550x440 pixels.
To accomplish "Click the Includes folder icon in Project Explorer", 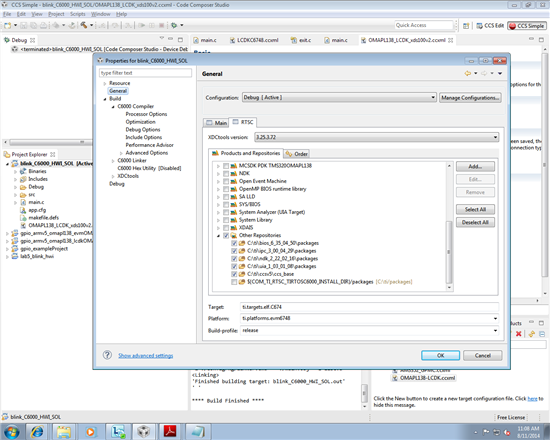I will (23, 179).
